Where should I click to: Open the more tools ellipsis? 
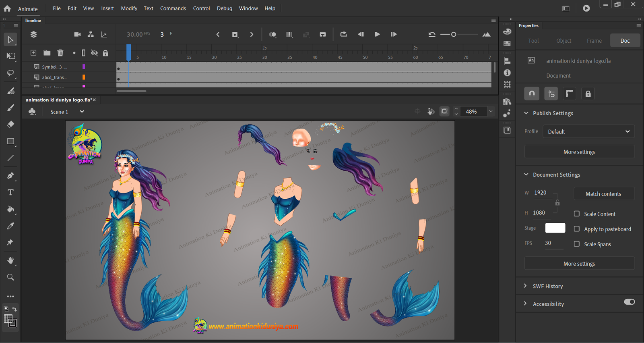pos(10,296)
